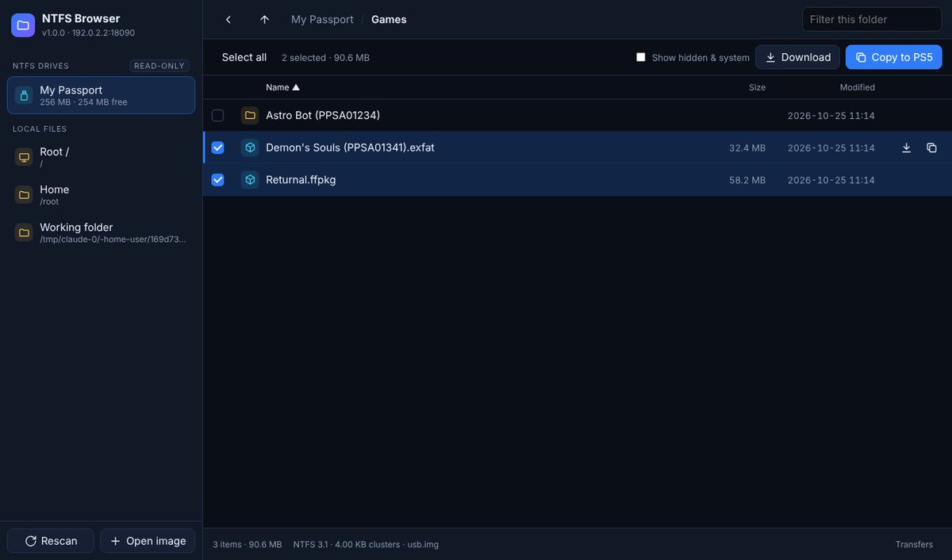Viewport: 952px width, 560px height.
Task: Tick the Astro Bot row checkbox
Action: (217, 116)
